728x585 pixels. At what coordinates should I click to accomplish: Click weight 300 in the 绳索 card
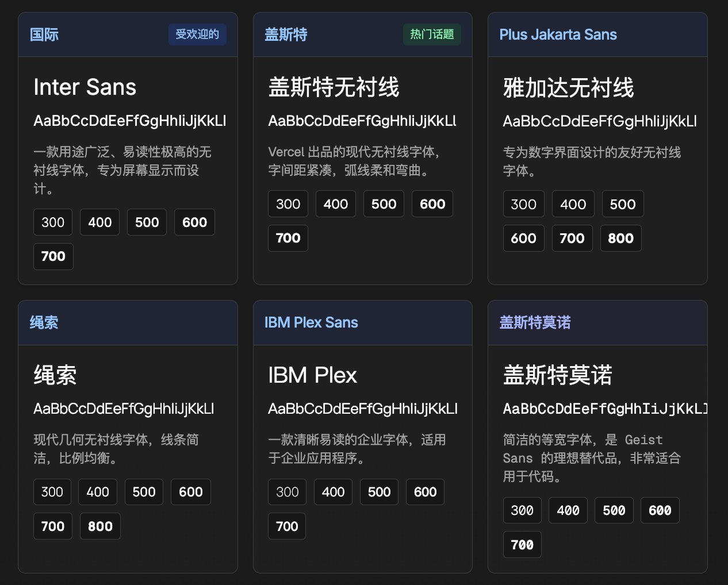click(x=52, y=492)
